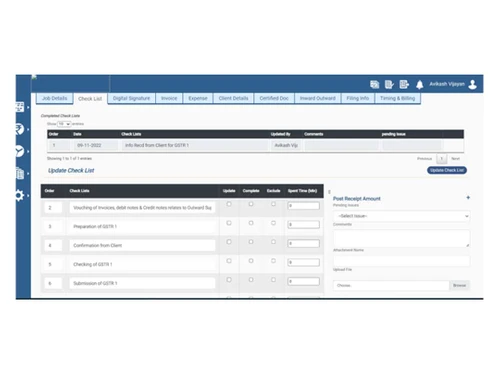Select Complete radio for Vouching of Invoices
Image resolution: width=500 pixels, height=375 pixels.
tap(251, 204)
